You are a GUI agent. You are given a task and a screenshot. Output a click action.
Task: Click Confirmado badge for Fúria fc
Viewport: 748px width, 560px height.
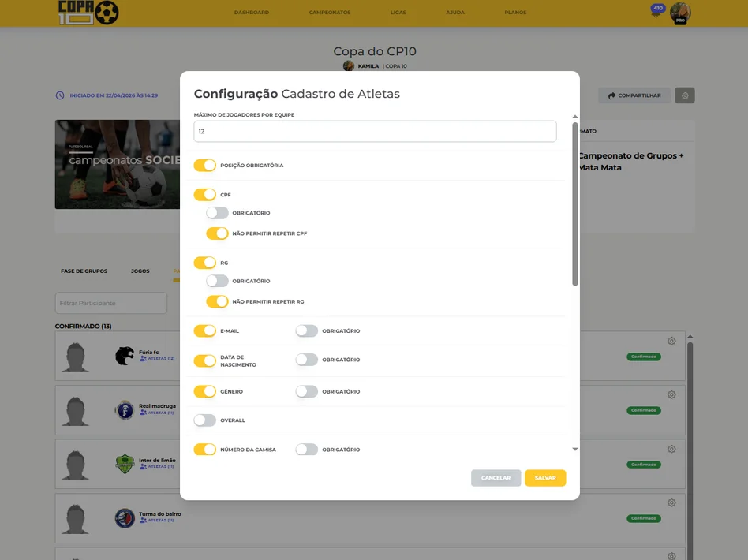point(644,357)
